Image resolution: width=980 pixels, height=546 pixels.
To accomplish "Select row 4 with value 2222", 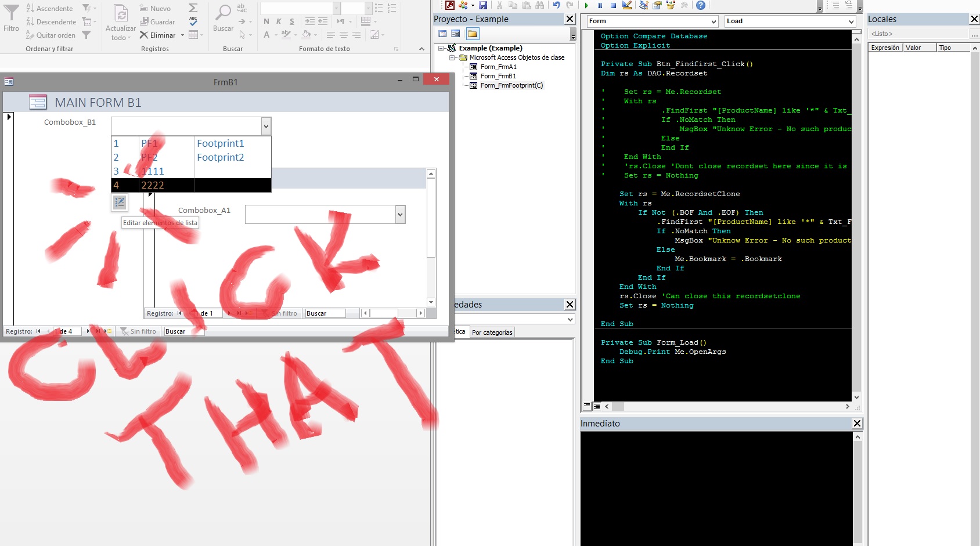I will pos(191,185).
